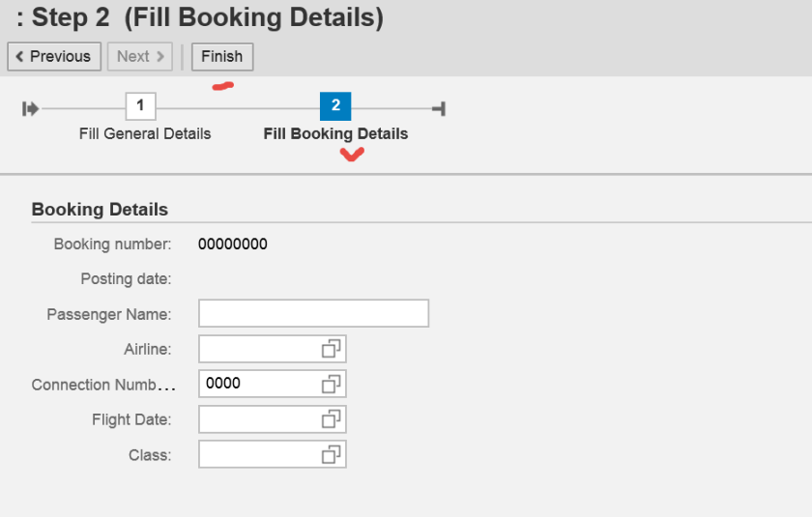Screen dimensions: 812x517
Task: Go back with the Previous button
Action: point(54,57)
